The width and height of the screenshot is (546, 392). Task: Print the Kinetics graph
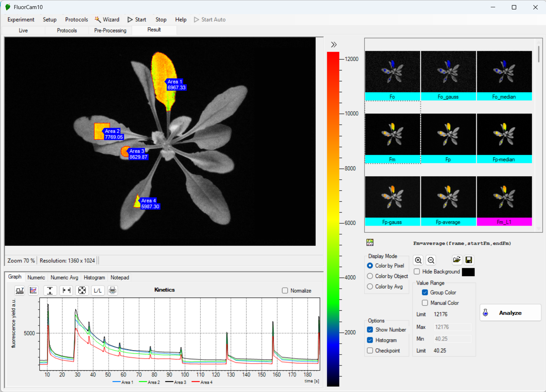(113, 290)
